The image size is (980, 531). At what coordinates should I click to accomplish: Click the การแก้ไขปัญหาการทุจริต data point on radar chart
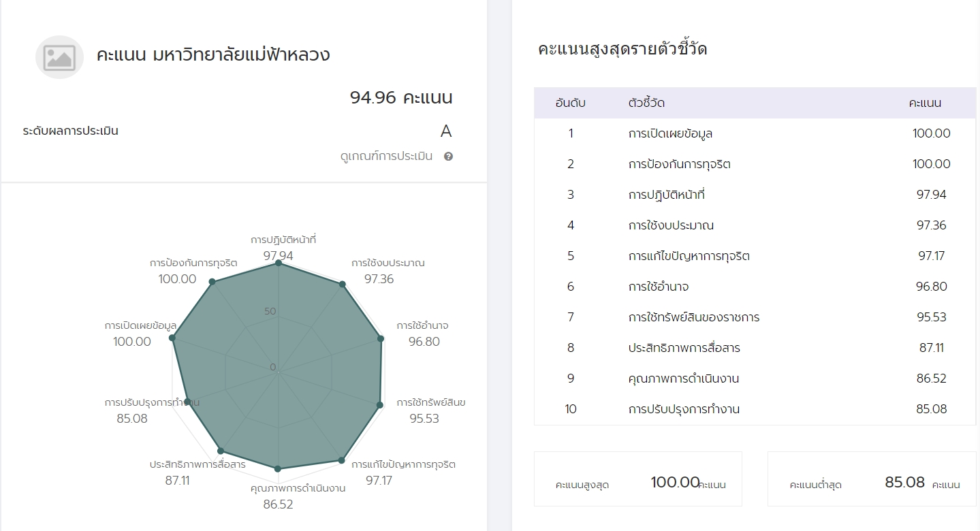click(342, 461)
